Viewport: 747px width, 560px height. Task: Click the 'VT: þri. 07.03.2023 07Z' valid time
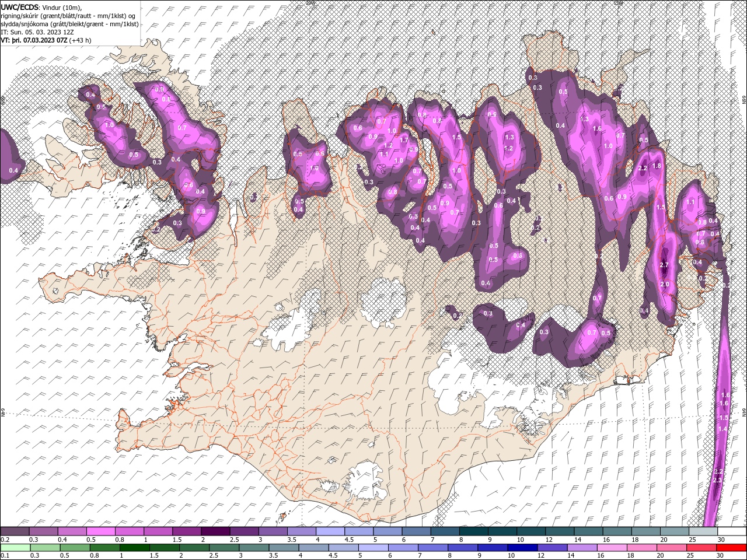[x=34, y=40]
